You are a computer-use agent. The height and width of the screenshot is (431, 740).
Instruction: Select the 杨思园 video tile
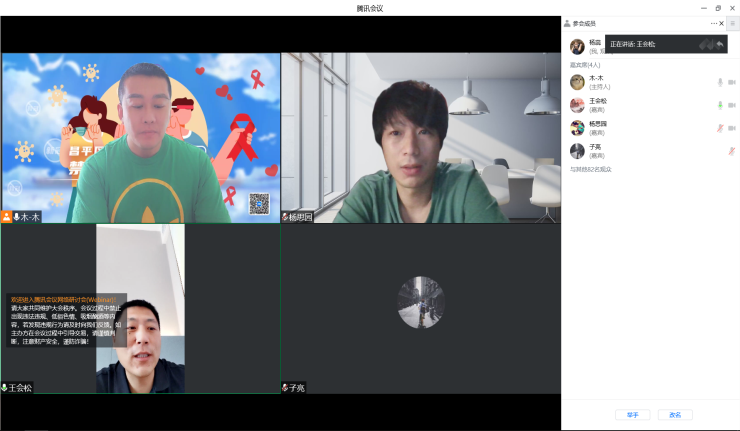(x=420, y=137)
